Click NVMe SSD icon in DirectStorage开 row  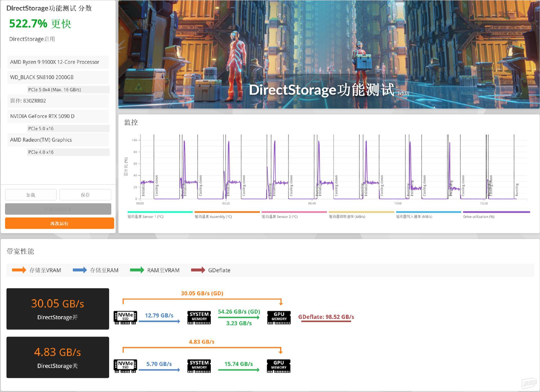(x=125, y=317)
